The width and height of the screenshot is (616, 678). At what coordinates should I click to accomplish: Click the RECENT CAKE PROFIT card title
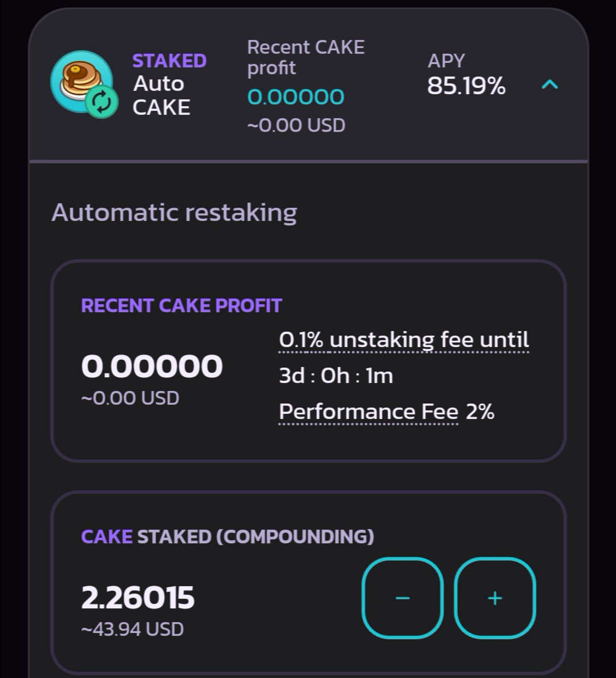pos(181,306)
